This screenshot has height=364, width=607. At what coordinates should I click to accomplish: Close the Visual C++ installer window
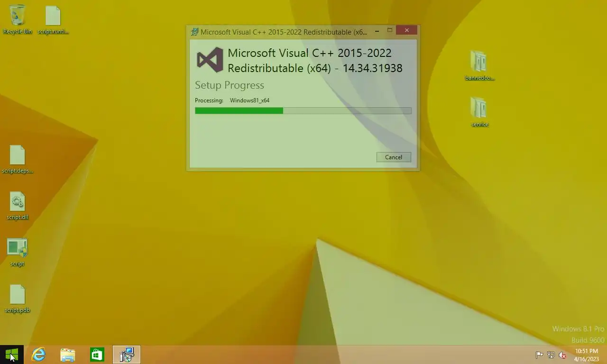tap(406, 30)
